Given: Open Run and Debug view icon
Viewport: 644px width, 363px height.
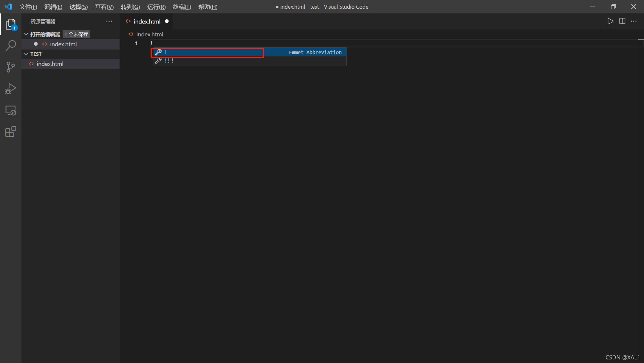Looking at the screenshot, I should [11, 89].
